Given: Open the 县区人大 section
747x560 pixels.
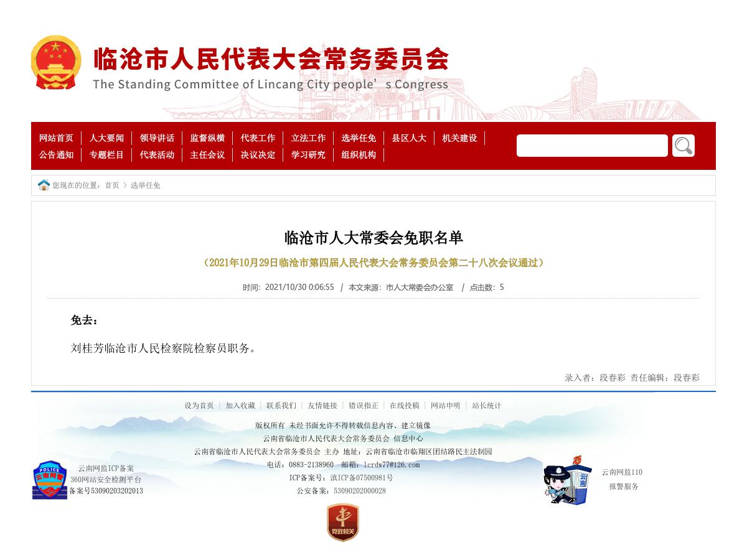Looking at the screenshot, I should (408, 138).
